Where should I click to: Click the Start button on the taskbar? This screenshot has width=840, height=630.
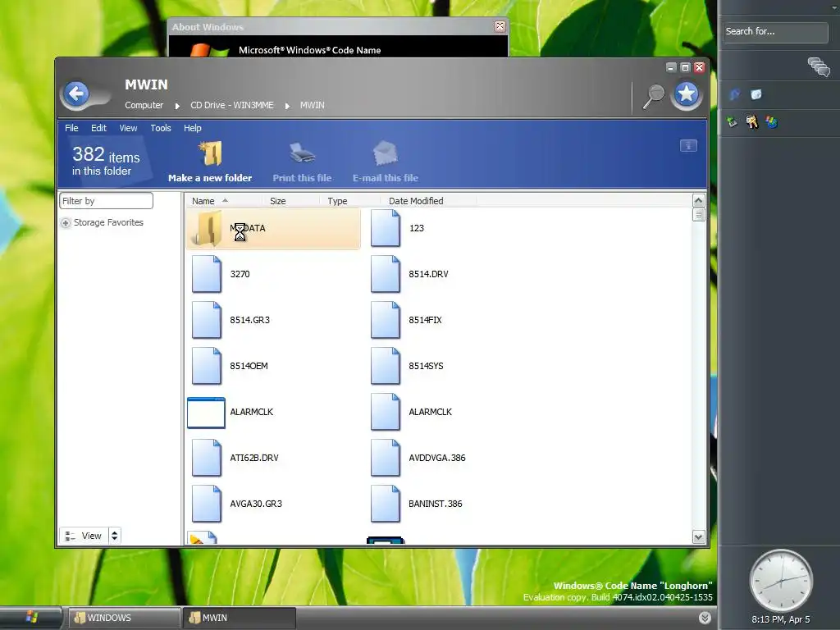31,618
